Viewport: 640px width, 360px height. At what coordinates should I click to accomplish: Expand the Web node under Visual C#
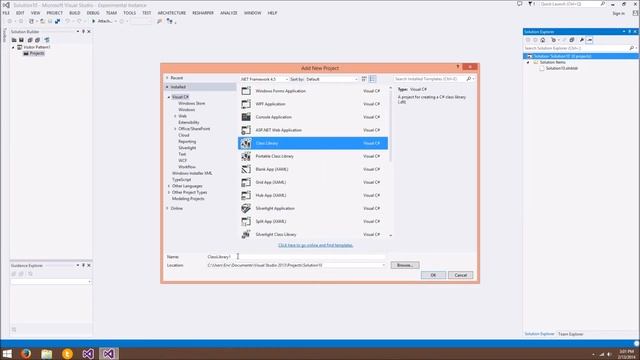click(176, 116)
